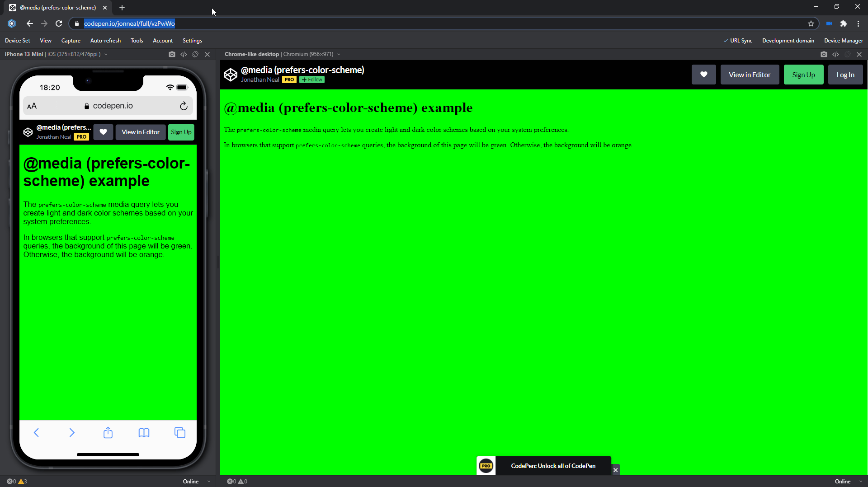Click the green View in Editor button
The height and width of the screenshot is (487, 868).
(x=750, y=74)
